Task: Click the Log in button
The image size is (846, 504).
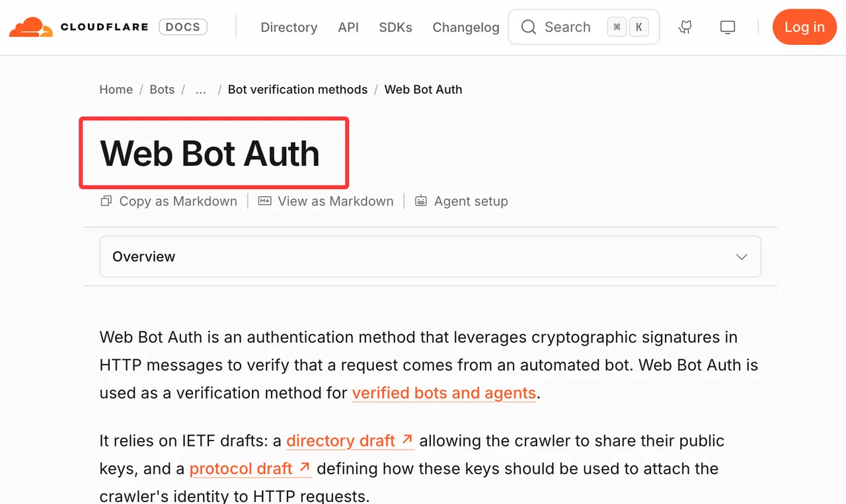Action: pyautogui.click(x=804, y=27)
